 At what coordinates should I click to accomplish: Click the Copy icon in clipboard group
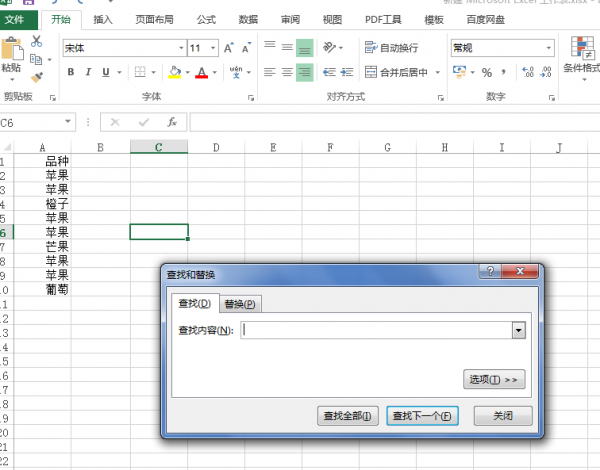[x=36, y=59]
